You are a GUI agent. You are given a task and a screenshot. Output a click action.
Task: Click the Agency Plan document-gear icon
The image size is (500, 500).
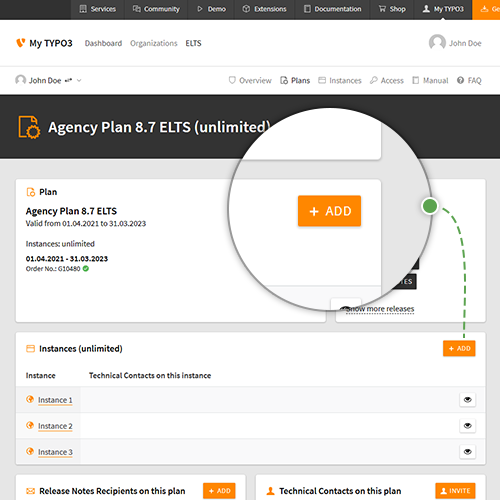click(x=29, y=127)
